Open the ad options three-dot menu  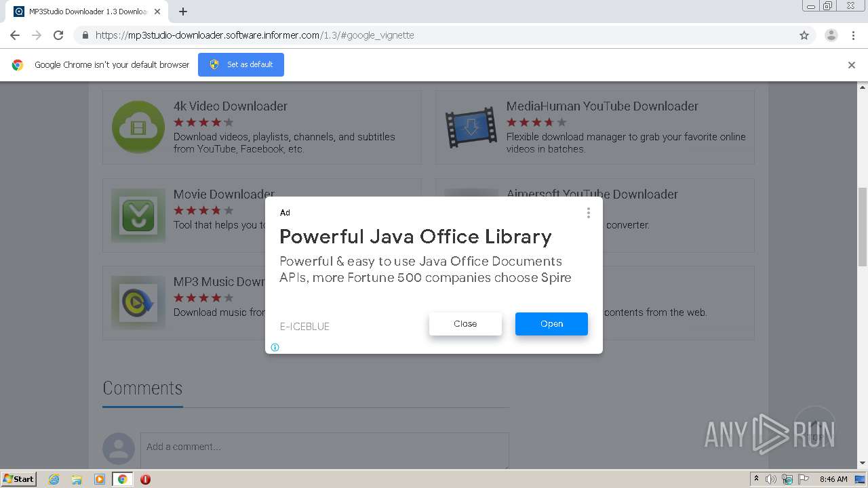pos(588,213)
